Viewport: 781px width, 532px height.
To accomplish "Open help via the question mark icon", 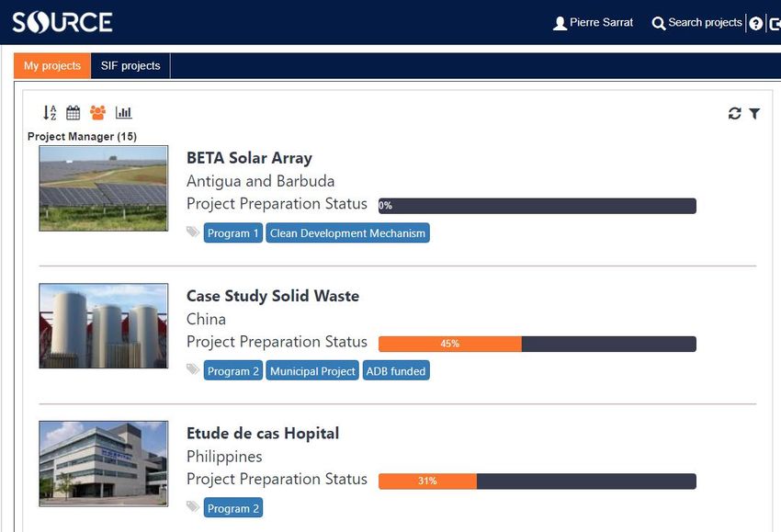I will click(755, 23).
